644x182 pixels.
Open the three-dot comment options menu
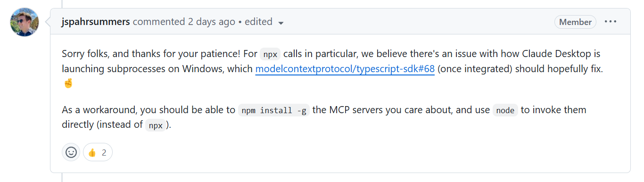(611, 22)
